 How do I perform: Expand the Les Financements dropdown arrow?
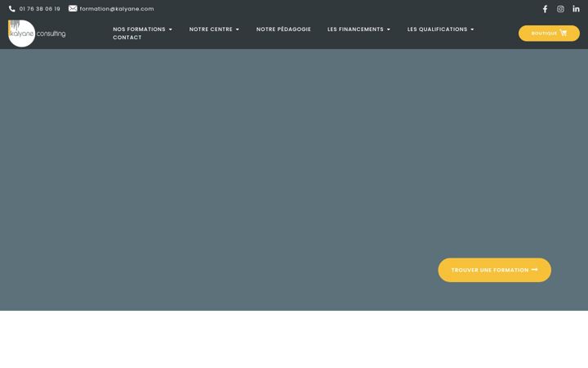389,29
